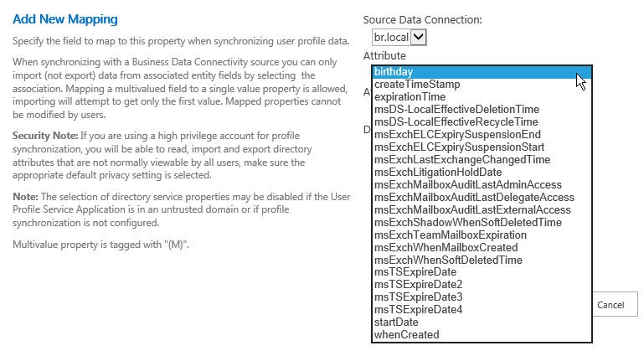Viewport: 644px width, 356px height.
Task: Select msExchLastExchangeChangedTime option
Action: click(482, 160)
